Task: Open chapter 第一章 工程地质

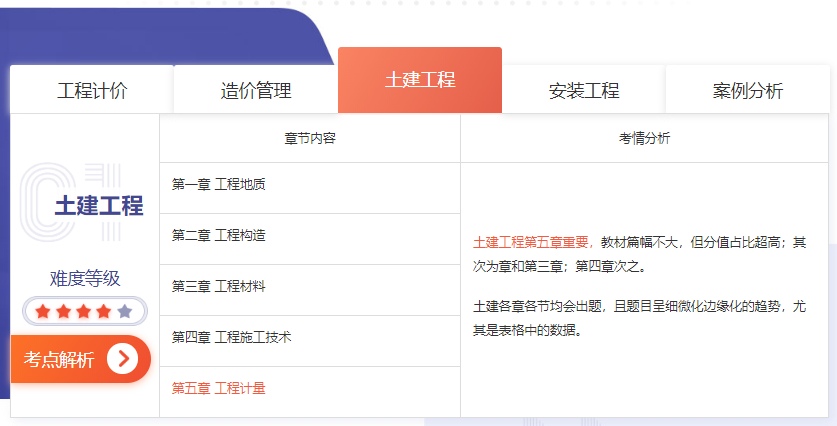Action: point(219,184)
